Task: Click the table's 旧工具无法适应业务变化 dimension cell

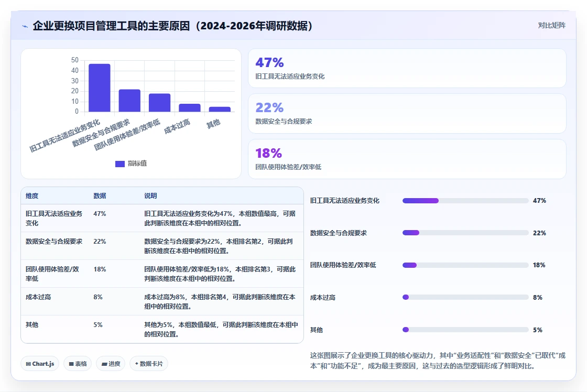Action: (54, 219)
